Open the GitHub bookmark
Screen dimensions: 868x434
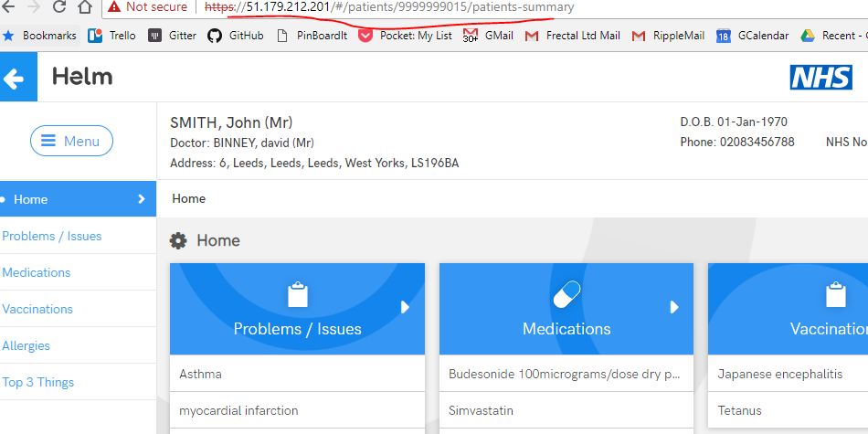pos(235,36)
